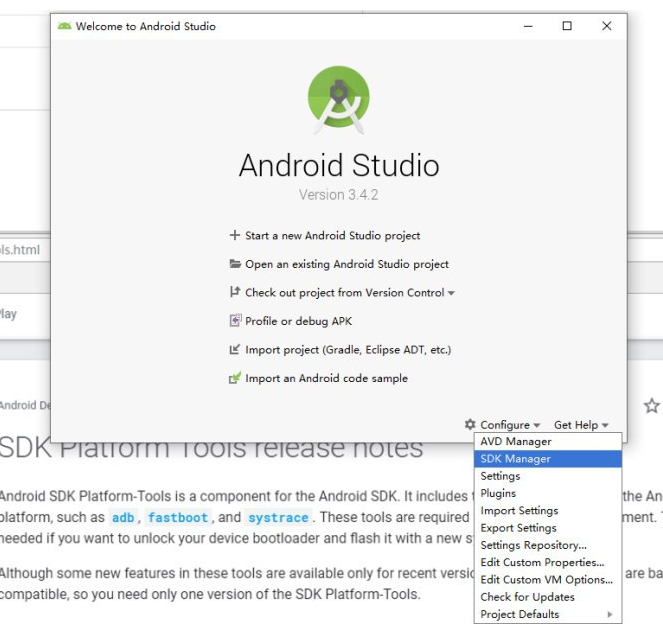The image size is (663, 624).
Task: Click the fastboot code link in the browser
Action: click(178, 517)
